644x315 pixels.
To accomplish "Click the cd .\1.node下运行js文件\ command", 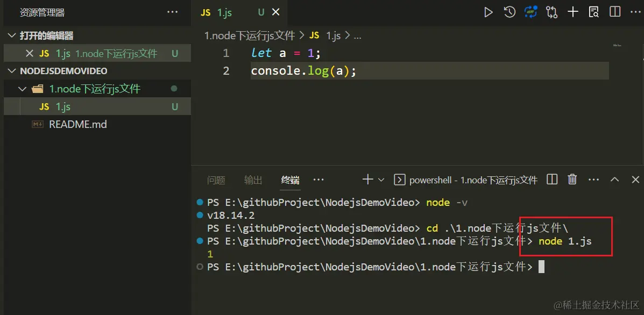I will click(x=497, y=228).
